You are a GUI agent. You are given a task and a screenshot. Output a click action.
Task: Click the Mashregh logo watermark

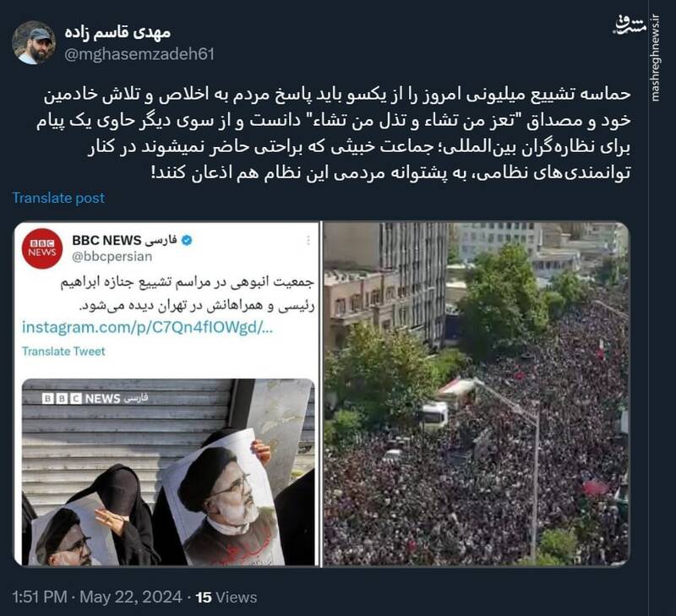click(630, 25)
